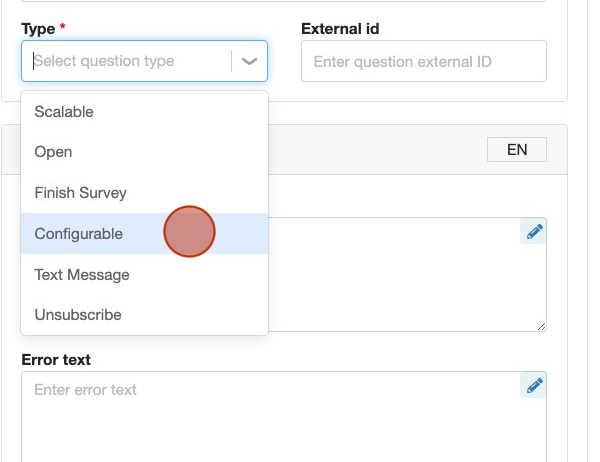Click the EN language button
Viewport: 600px width, 462px height.
[x=517, y=150]
